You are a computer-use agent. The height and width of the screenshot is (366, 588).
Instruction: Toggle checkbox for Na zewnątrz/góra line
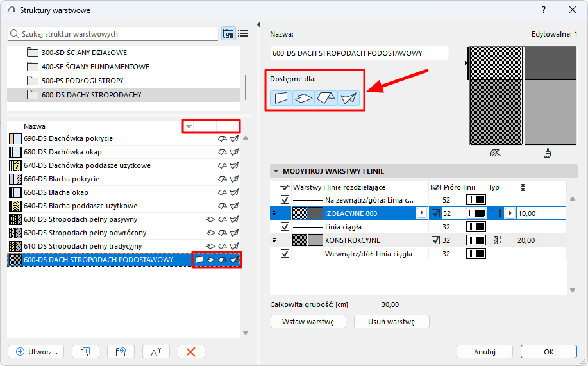[x=285, y=200]
